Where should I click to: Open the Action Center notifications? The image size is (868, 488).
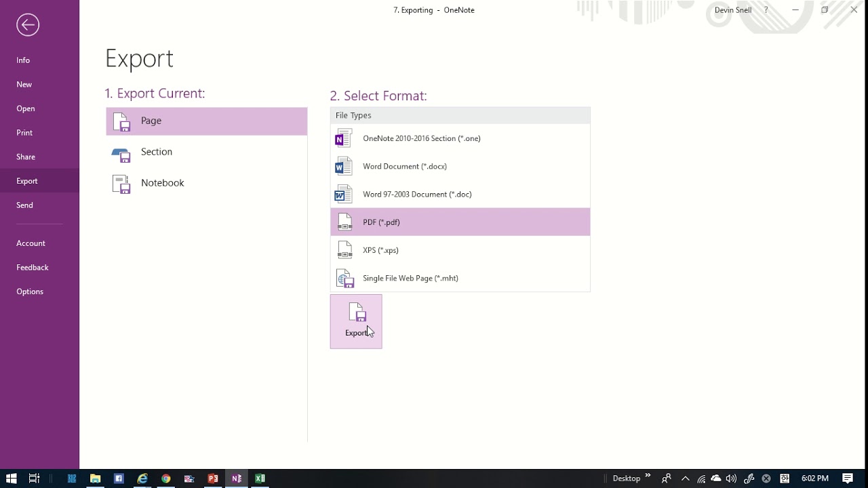[x=848, y=479]
